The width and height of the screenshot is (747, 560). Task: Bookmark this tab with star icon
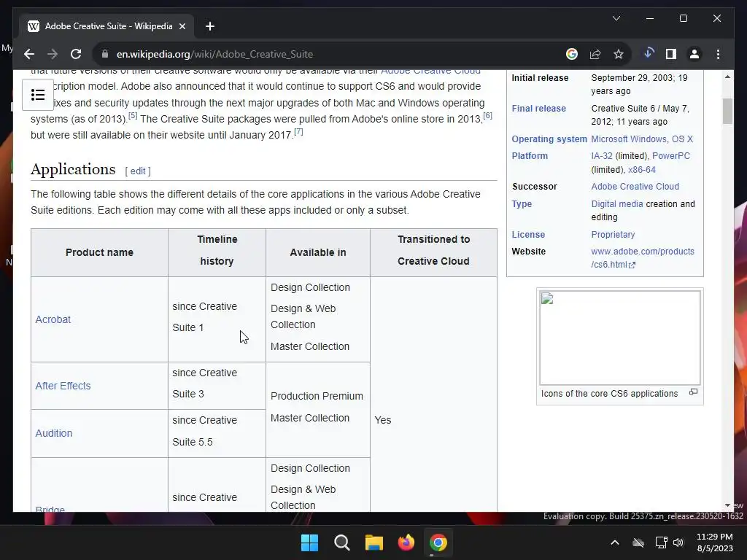[x=619, y=54]
